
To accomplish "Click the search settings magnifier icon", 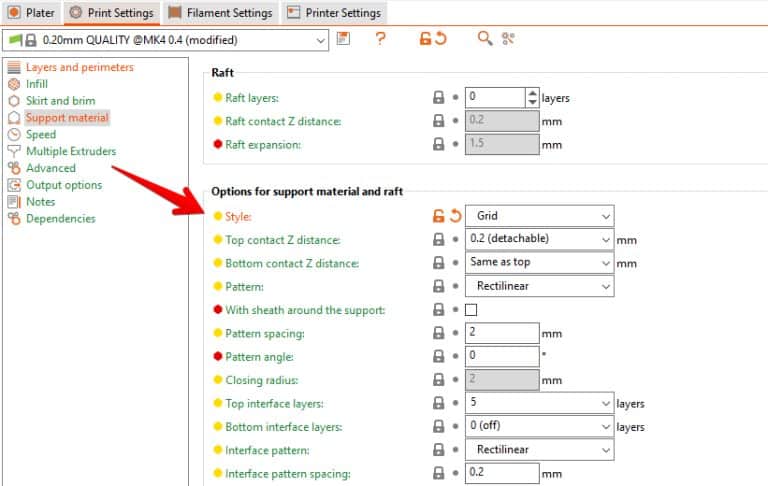I will (485, 39).
